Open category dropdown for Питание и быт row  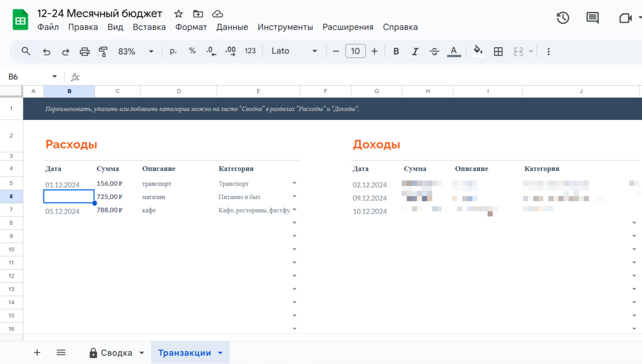(x=294, y=196)
